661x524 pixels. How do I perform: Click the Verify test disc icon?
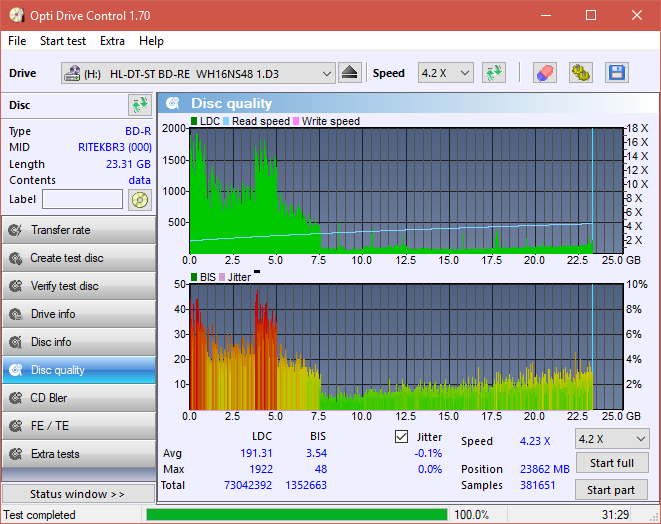click(16, 286)
